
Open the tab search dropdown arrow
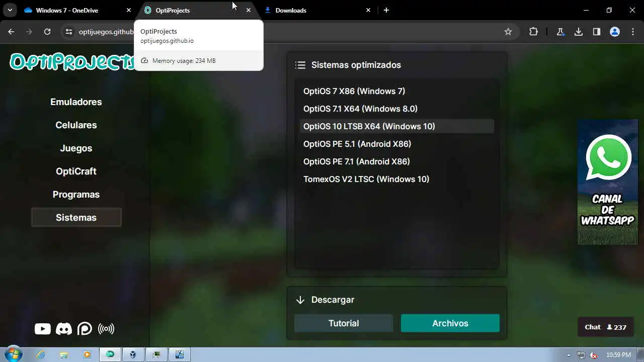[x=10, y=10]
